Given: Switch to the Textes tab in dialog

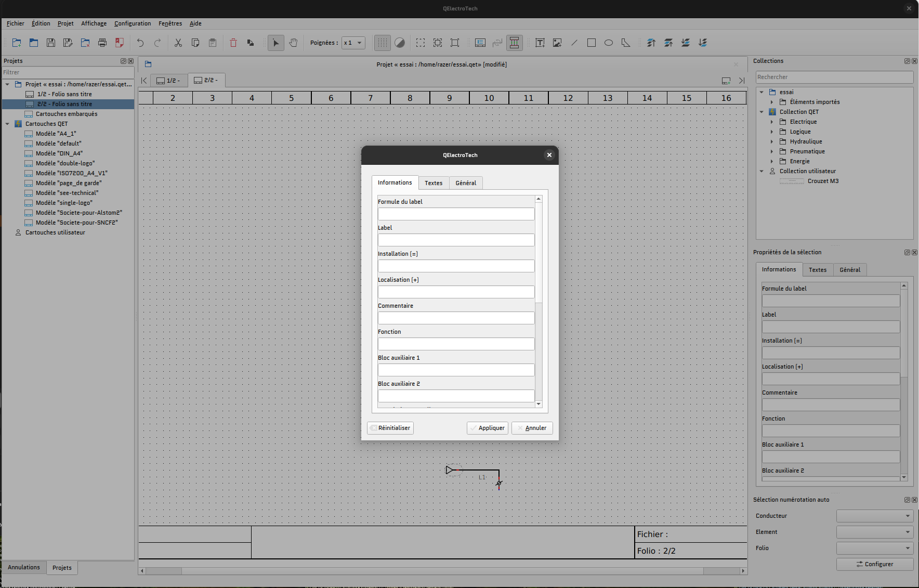Looking at the screenshot, I should (x=434, y=183).
